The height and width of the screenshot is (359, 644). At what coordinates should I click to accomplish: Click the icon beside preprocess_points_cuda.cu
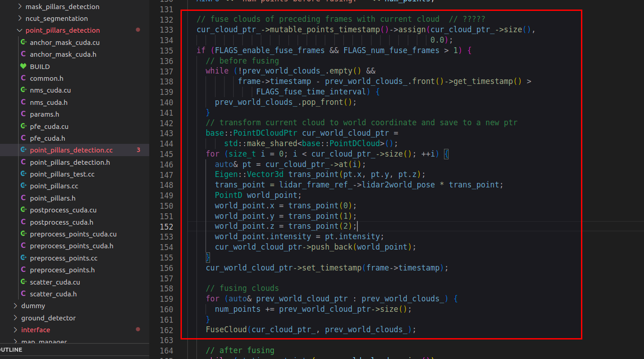click(24, 234)
